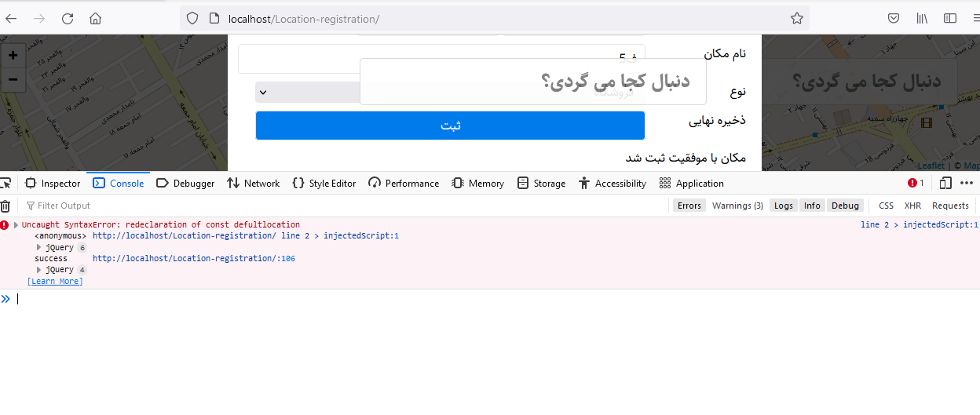Go back to previous page
980x415 pixels.
pyautogui.click(x=11, y=18)
